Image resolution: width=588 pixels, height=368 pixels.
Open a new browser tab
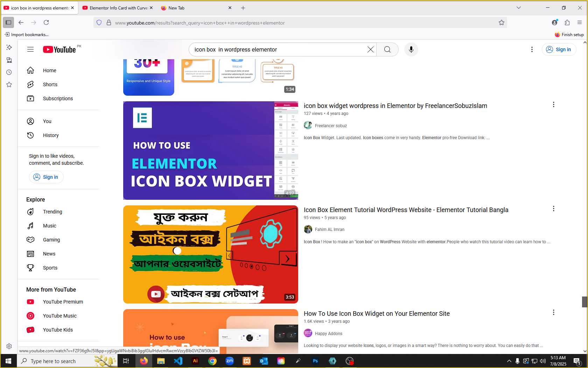tap(243, 8)
